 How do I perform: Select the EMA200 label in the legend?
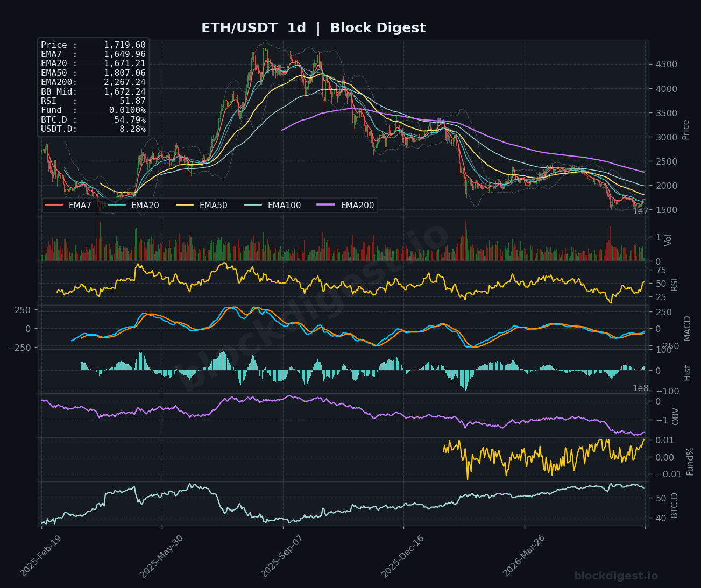click(x=358, y=205)
